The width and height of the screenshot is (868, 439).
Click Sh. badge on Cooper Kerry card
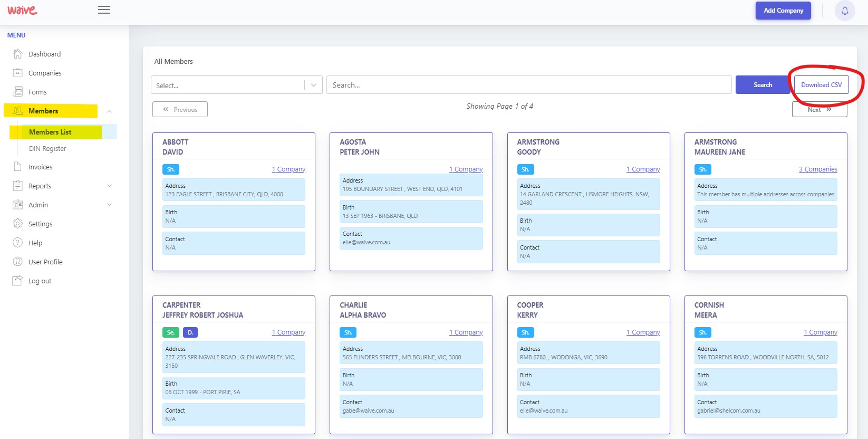(526, 332)
